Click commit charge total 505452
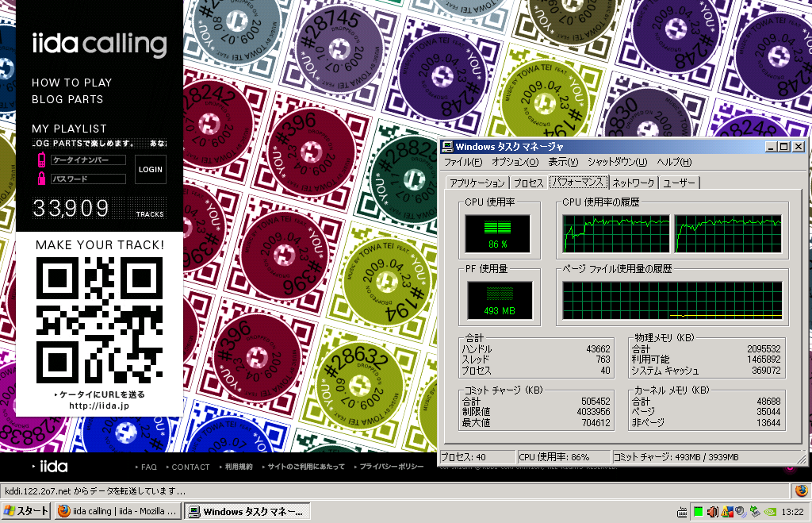 [596, 402]
